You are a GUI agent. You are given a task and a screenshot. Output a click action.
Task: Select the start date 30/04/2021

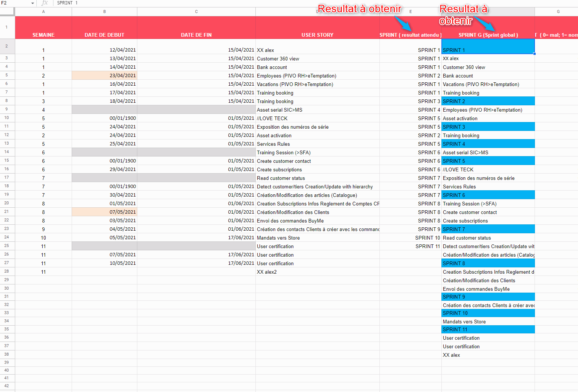[104, 195]
